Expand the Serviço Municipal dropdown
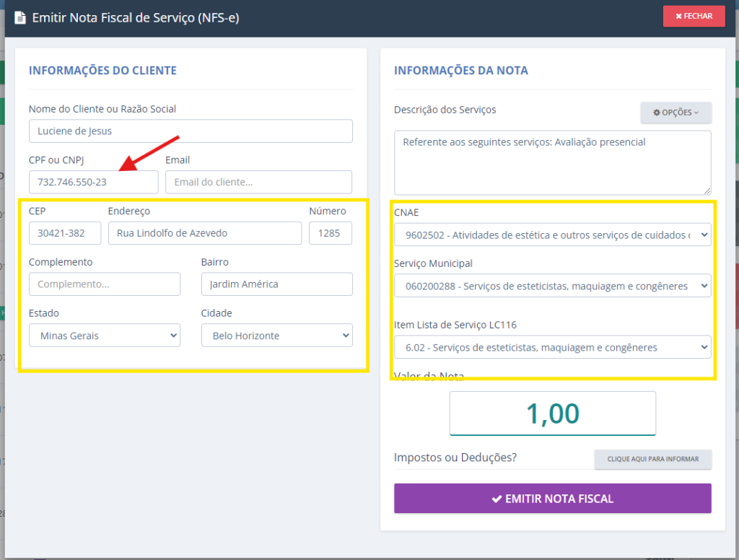Viewport: 739px width, 560px height. click(x=552, y=286)
